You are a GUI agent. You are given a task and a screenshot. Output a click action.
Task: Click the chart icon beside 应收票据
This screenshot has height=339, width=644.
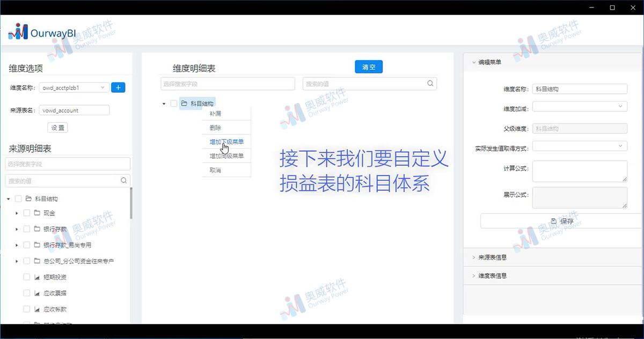click(x=37, y=293)
